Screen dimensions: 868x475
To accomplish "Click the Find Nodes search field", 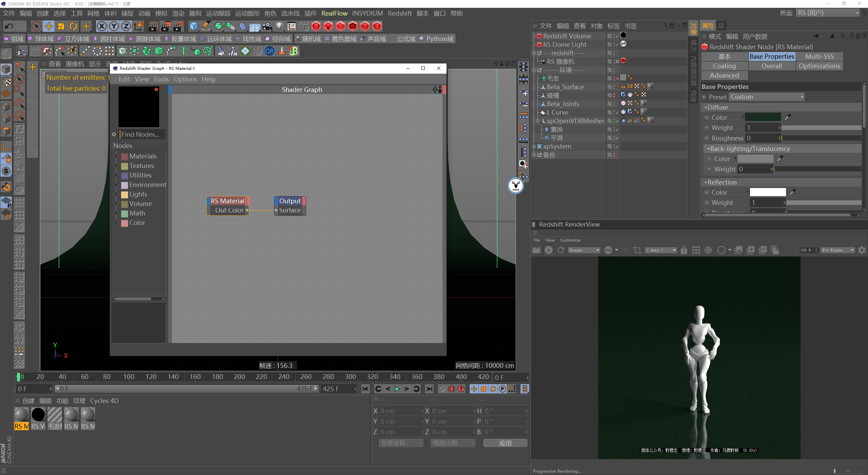I will (142, 134).
